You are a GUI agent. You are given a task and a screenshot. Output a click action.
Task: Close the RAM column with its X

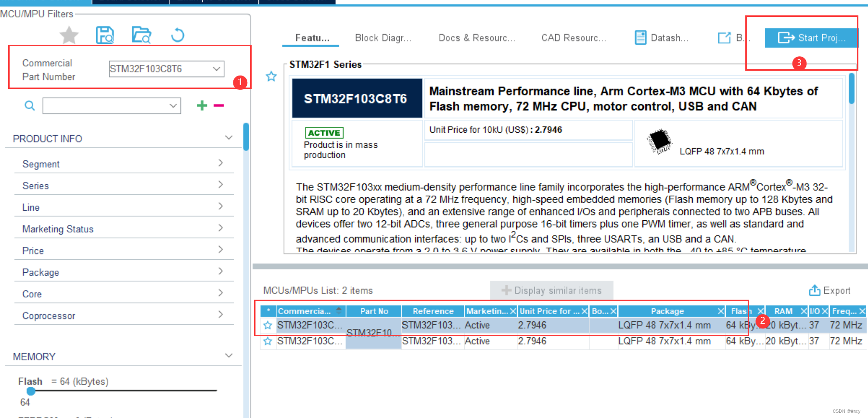pyautogui.click(x=804, y=311)
